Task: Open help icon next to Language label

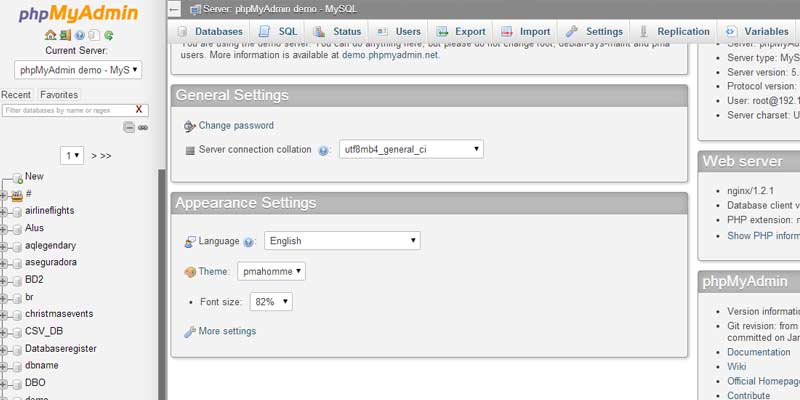Action: 248,242
